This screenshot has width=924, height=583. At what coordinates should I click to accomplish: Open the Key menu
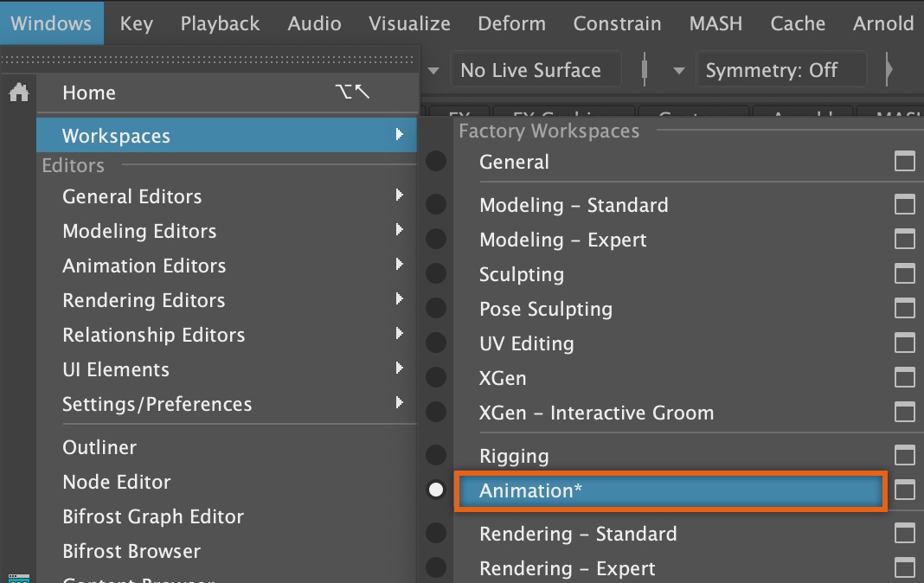tap(136, 23)
